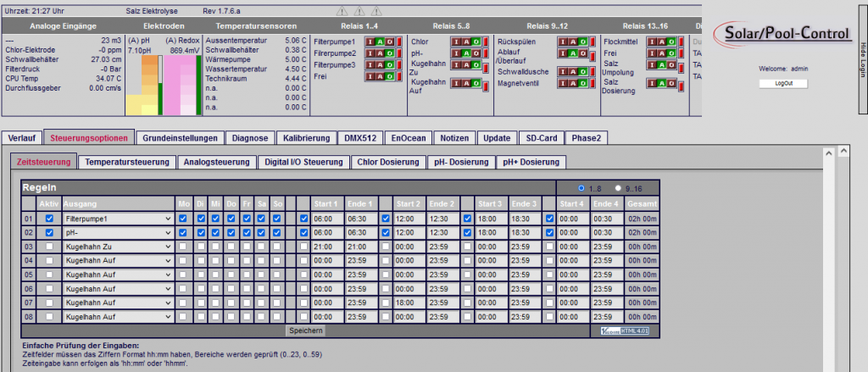Open Ausgang dropdown in rule 06
Image resolution: width=868 pixels, height=372 pixels.
tap(118, 288)
